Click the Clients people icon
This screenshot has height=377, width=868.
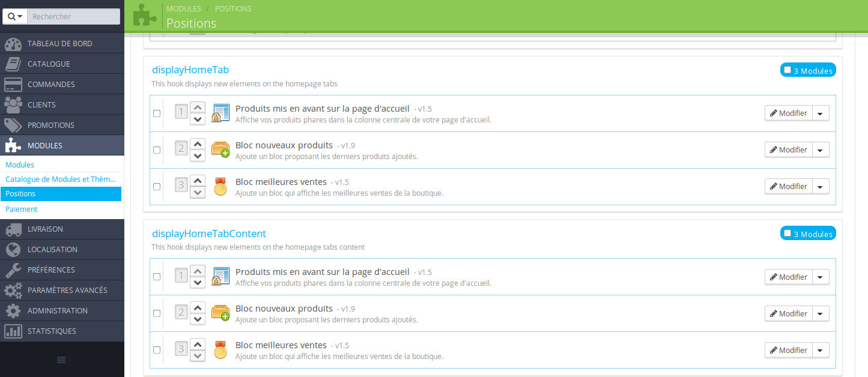(13, 105)
